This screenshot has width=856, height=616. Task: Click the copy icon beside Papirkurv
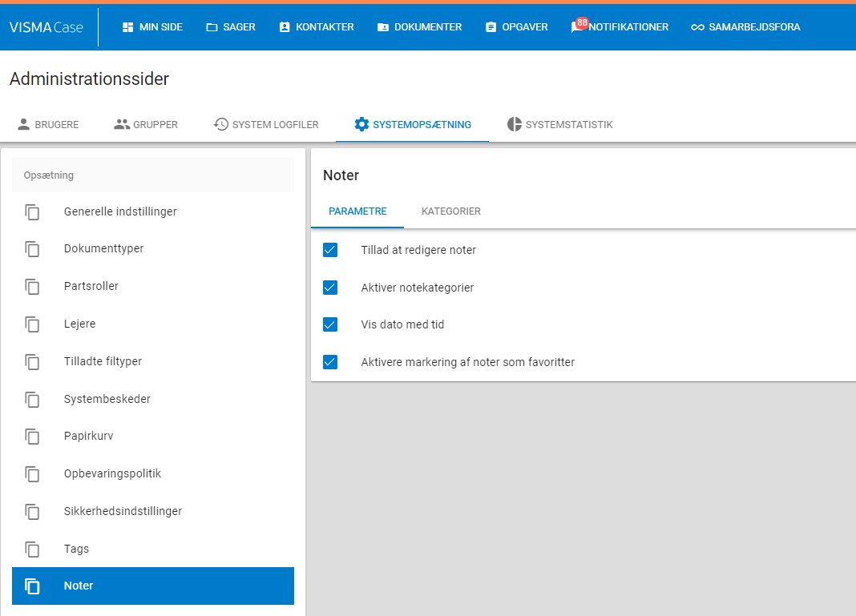pos(32,437)
